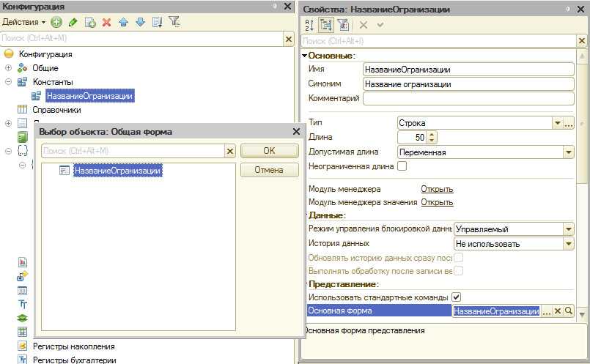Image resolution: width=590 pixels, height=364 pixels.
Task: Select Справочники in the configuration tree
Action: pyautogui.click(x=56, y=110)
